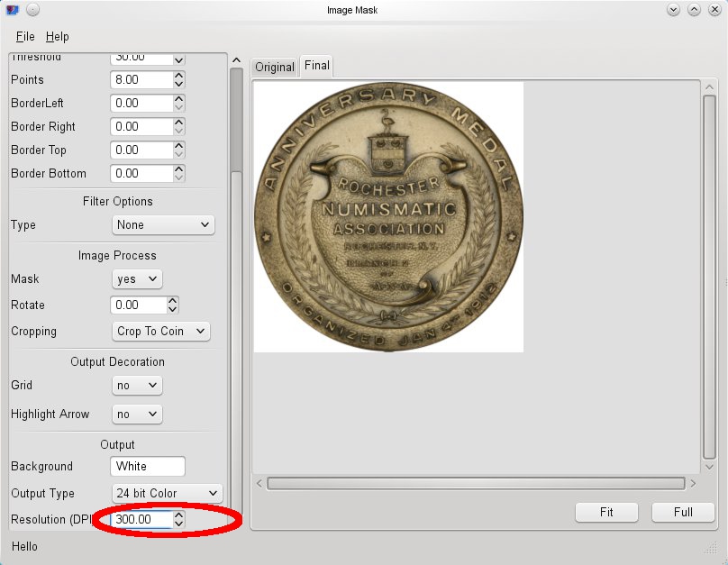Click the Border Top value field
Viewport: 728px width, 565px height.
pyautogui.click(x=141, y=150)
